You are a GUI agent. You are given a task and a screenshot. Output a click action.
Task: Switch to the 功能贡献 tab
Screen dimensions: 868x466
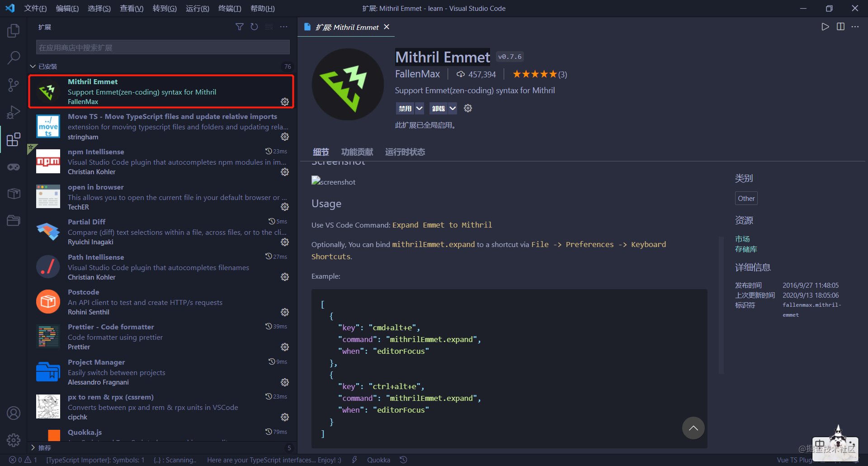pos(357,152)
